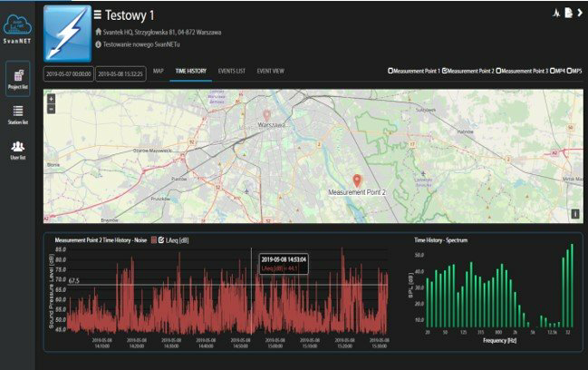The image size is (588, 370).
Task: Zoom out on the map
Action: (x=52, y=109)
